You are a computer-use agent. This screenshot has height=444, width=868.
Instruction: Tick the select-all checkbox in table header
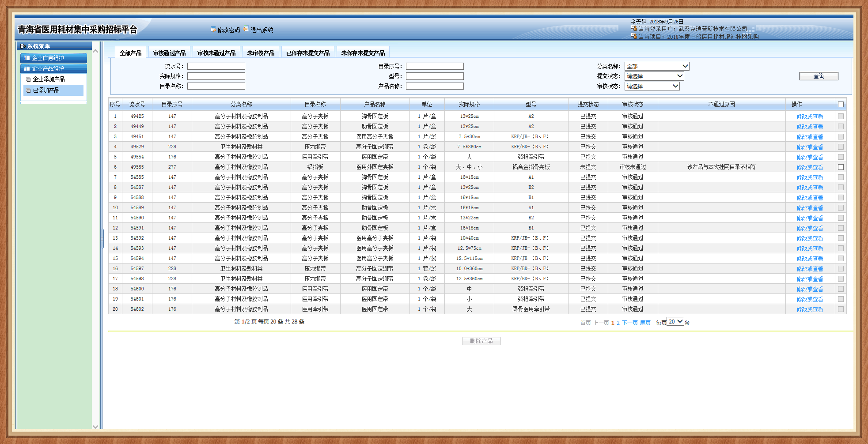(x=841, y=105)
